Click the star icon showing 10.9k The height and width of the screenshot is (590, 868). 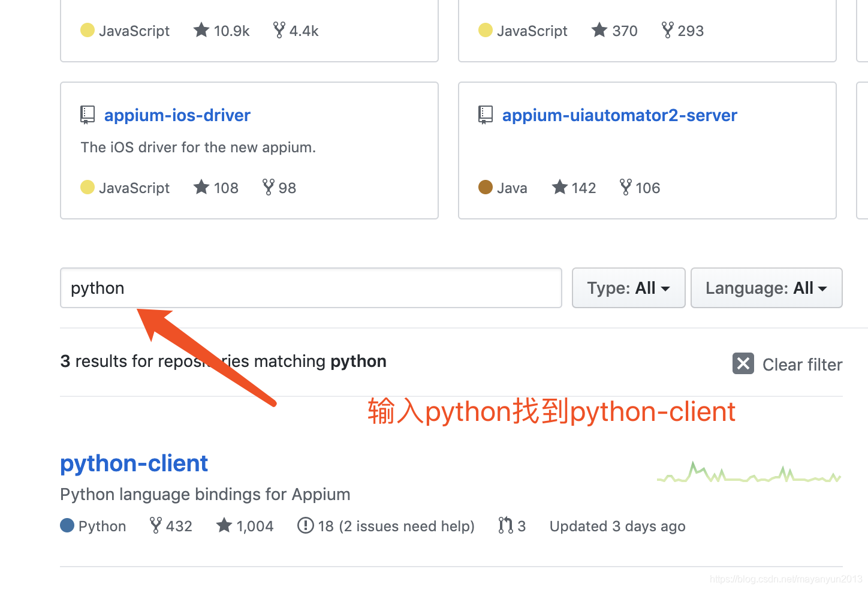coord(201,30)
